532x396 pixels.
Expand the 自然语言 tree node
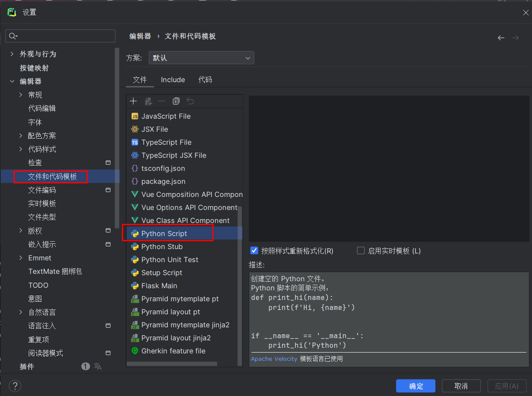pos(20,312)
